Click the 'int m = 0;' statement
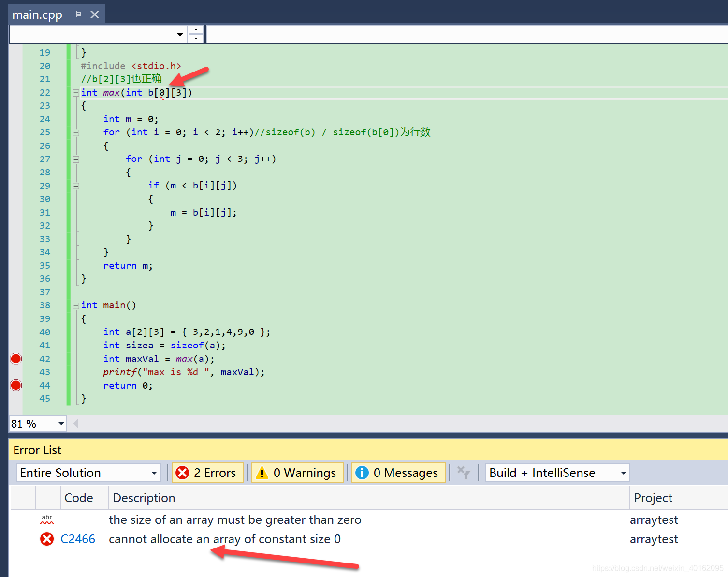 pyautogui.click(x=131, y=119)
